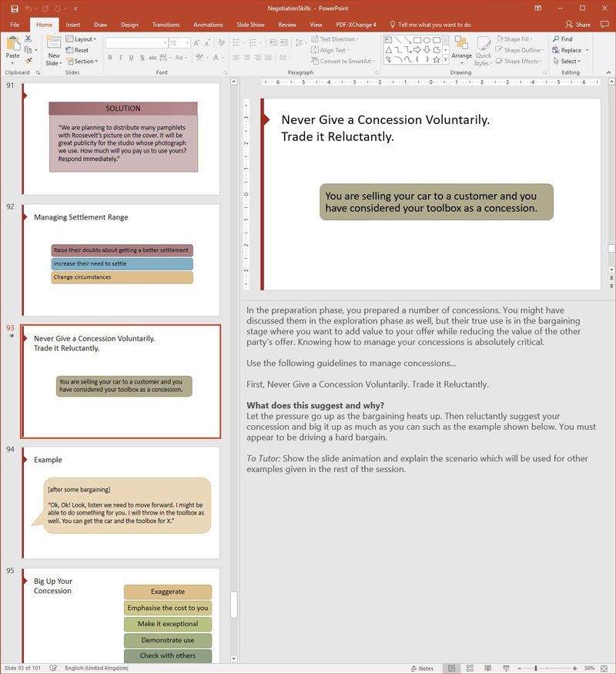Open the Shape Fill dropdown
Screen dimensions: 616x674
click(x=514, y=39)
